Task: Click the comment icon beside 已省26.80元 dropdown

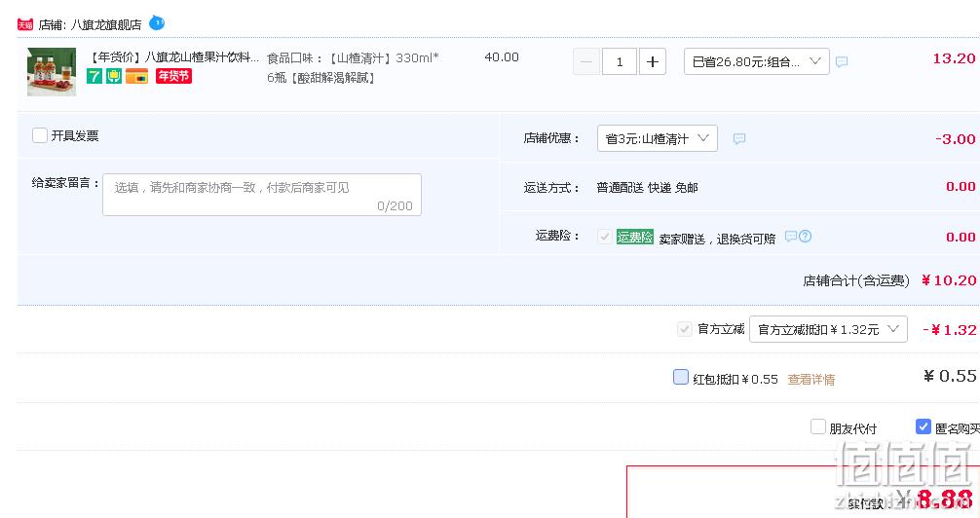Action: 842,62
